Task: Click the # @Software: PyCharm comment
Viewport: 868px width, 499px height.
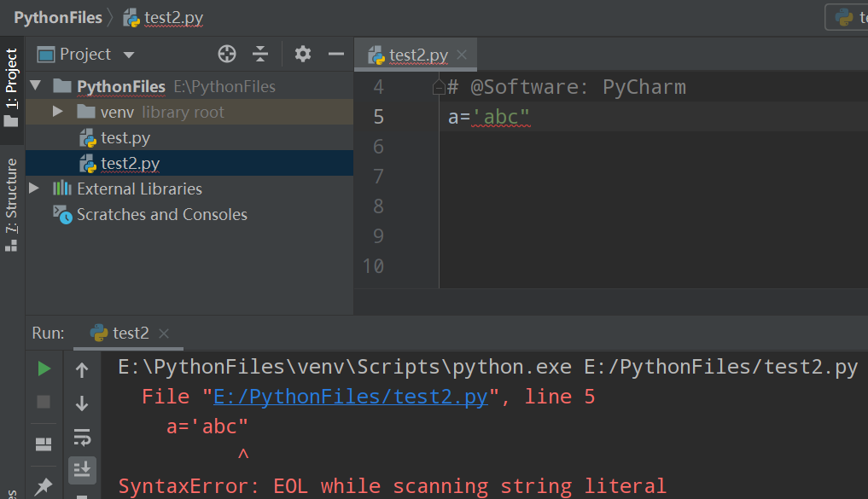Action: (x=567, y=87)
